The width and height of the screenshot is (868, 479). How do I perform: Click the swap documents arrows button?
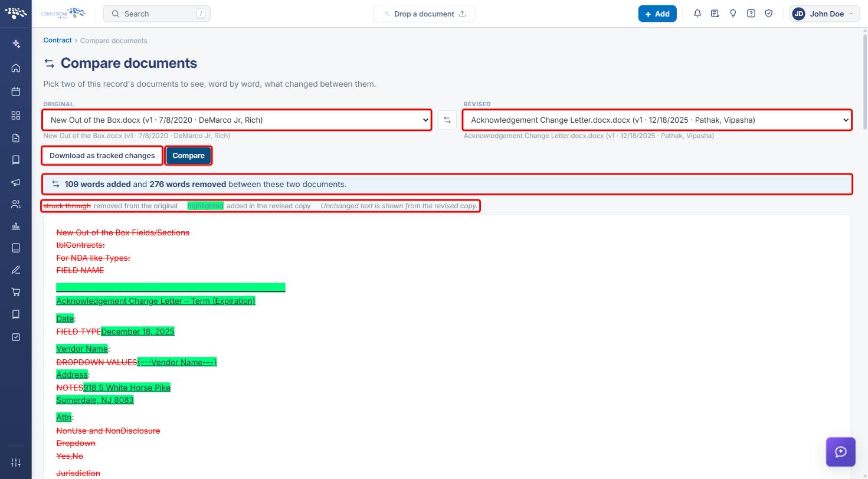point(447,120)
